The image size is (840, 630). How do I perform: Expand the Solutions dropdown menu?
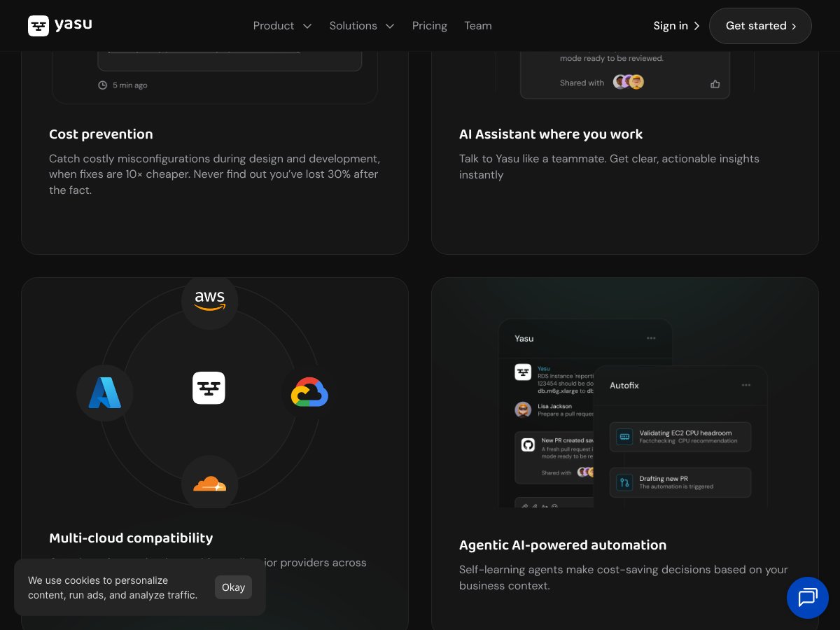pos(362,26)
